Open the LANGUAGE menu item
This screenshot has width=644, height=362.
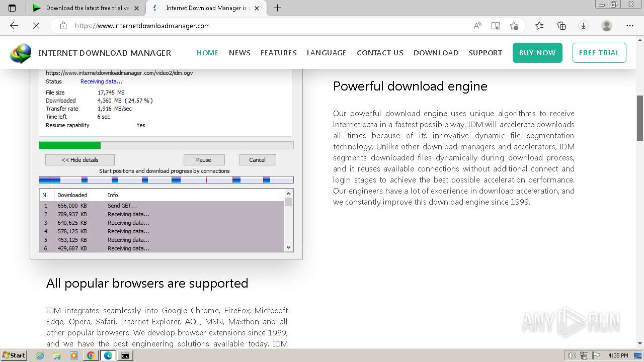click(x=327, y=53)
